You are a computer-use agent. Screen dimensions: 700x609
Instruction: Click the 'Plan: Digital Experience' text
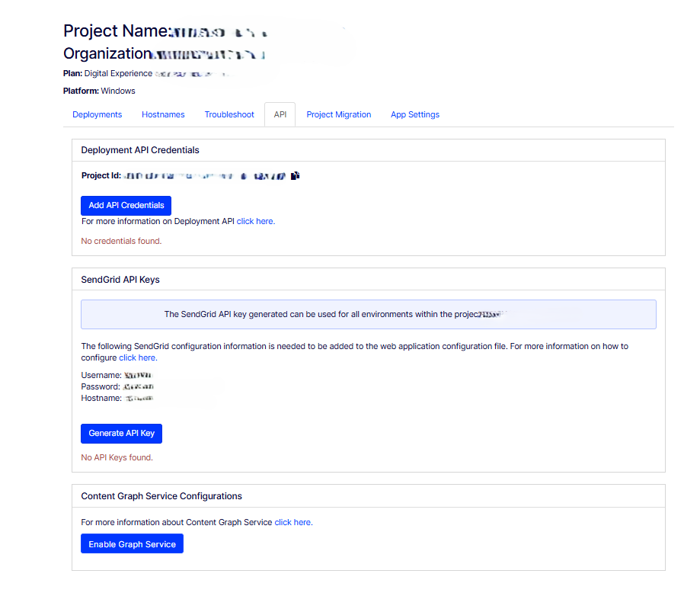click(107, 73)
